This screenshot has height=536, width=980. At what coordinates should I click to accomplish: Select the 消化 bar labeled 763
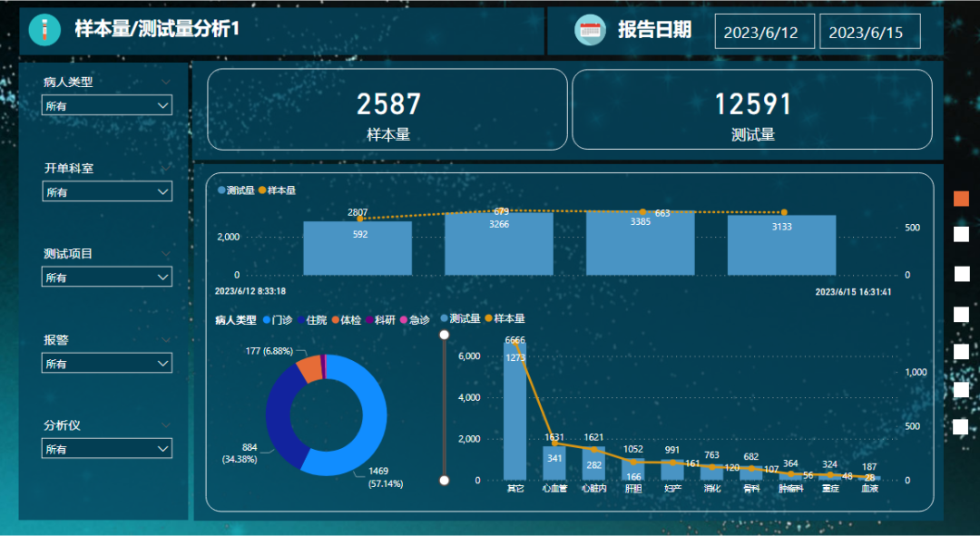712,473
